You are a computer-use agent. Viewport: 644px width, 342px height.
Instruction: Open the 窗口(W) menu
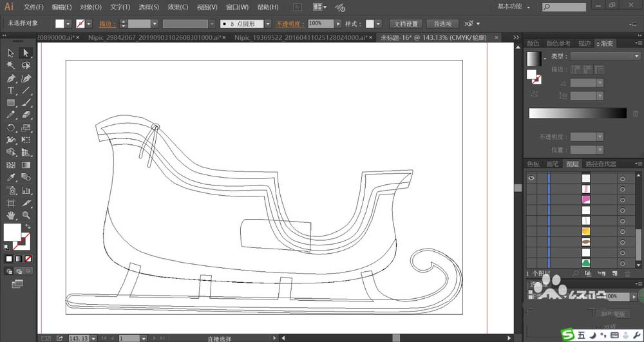(238, 7)
